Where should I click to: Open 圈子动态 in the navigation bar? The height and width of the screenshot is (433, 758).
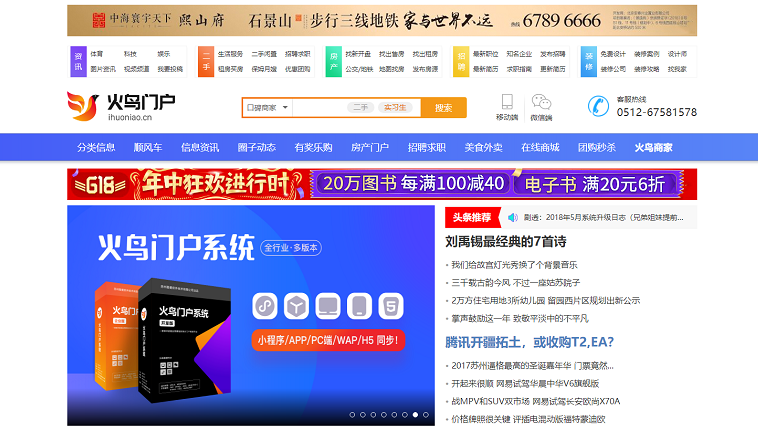(257, 147)
